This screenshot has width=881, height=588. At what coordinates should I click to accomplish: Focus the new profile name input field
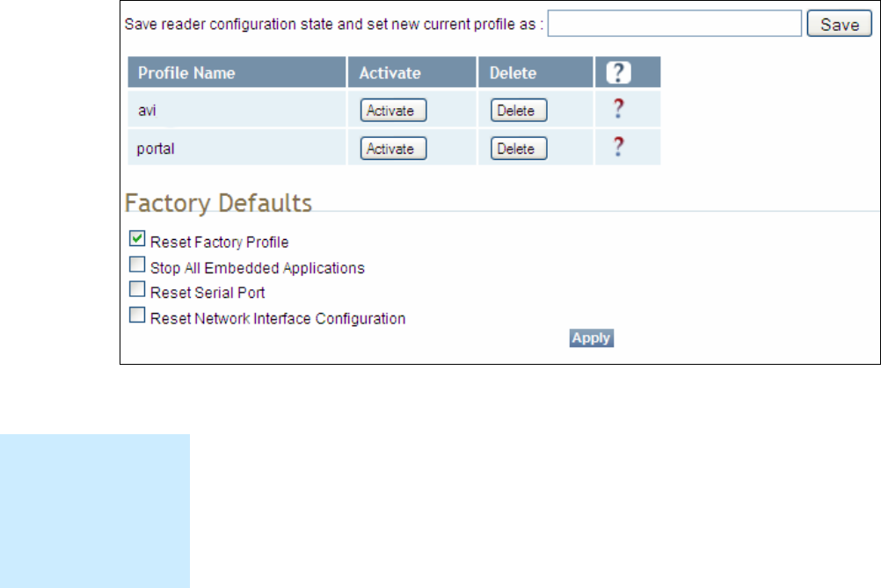(674, 24)
